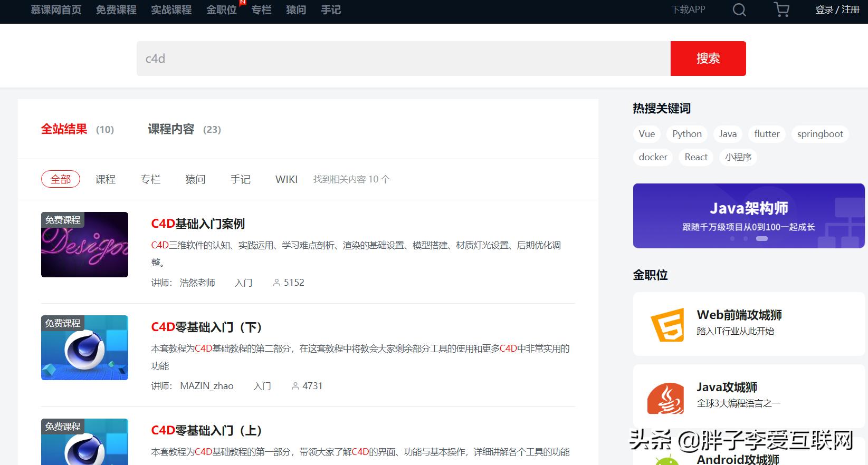Open 专栏 in the top navigation
The height and width of the screenshot is (465, 868).
(261, 10)
